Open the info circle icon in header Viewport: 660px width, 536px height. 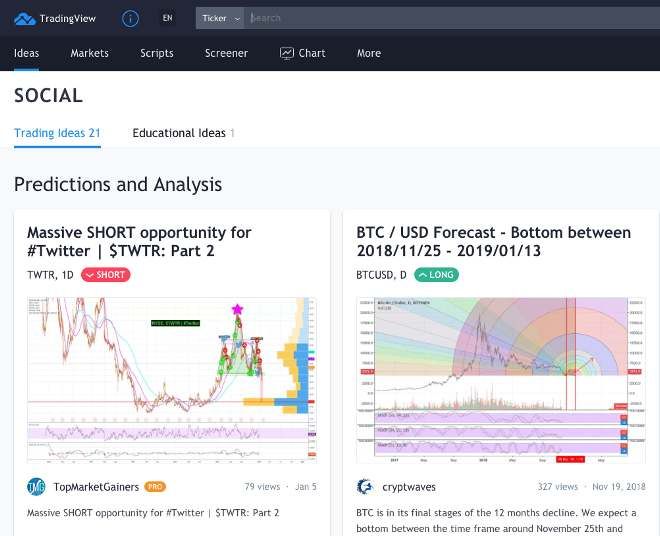pyautogui.click(x=130, y=19)
